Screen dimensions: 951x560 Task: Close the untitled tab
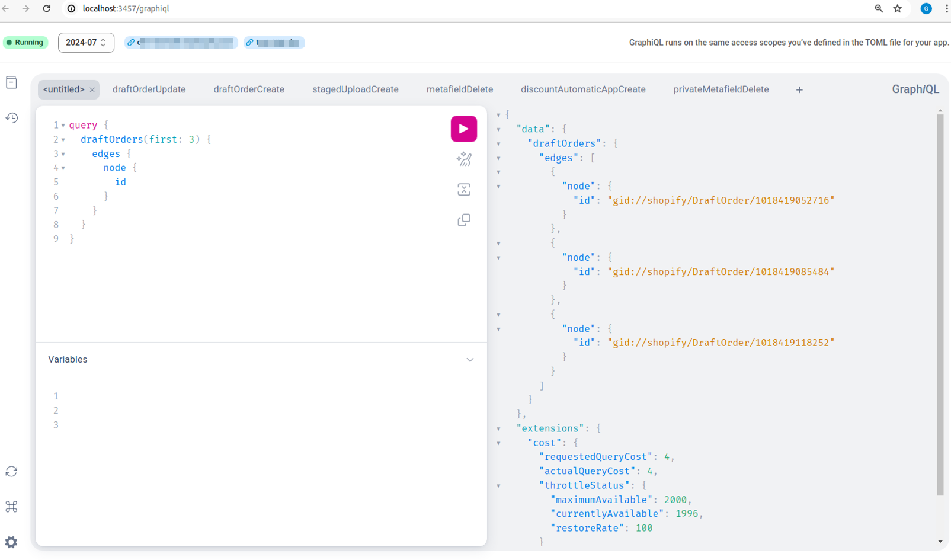92,90
